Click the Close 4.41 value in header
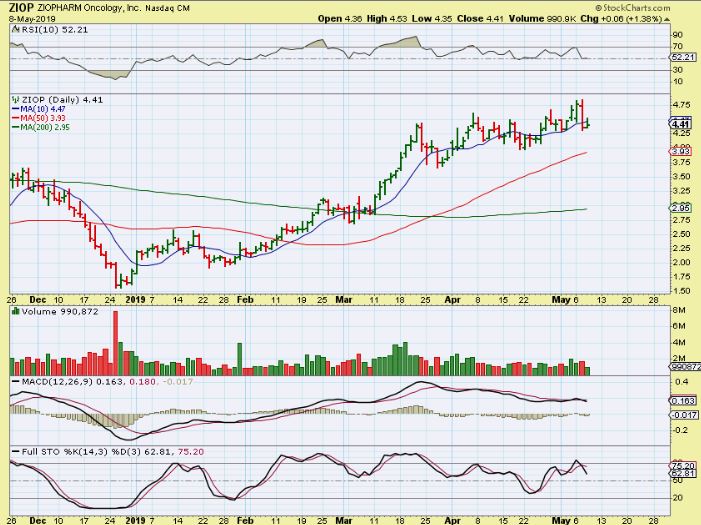 [480, 19]
